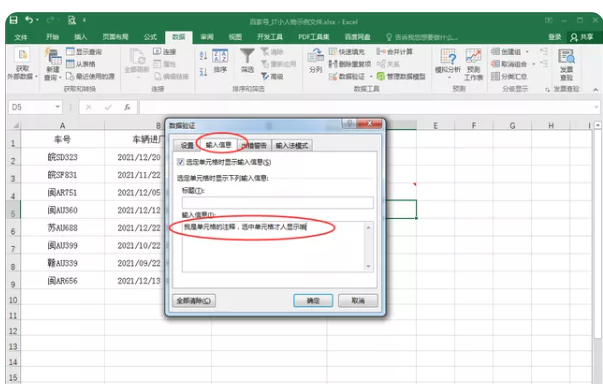The image size is (603, 384).
Task: Switch to the Formulas (公式) tab
Action: coord(150,37)
